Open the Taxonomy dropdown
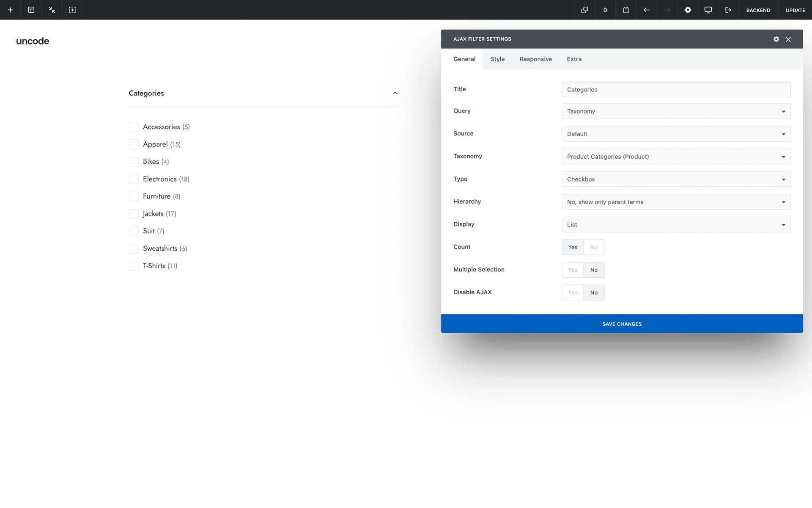 pos(675,157)
